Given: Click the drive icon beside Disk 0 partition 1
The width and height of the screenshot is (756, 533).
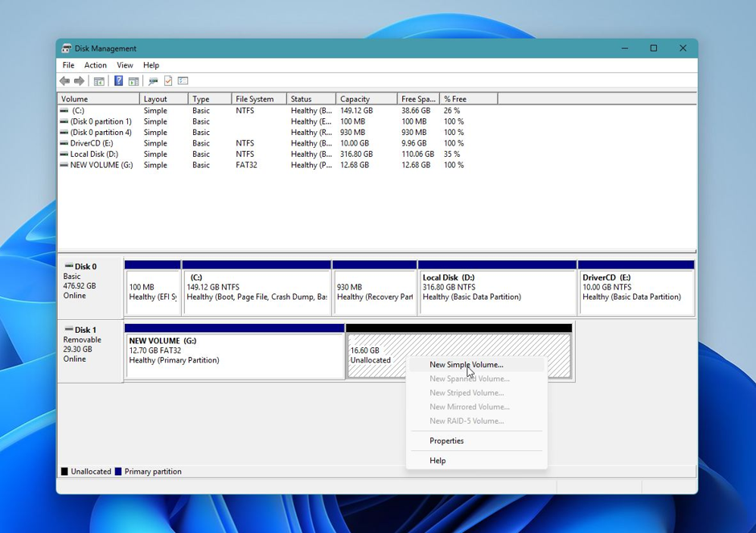Looking at the screenshot, I should (64, 121).
